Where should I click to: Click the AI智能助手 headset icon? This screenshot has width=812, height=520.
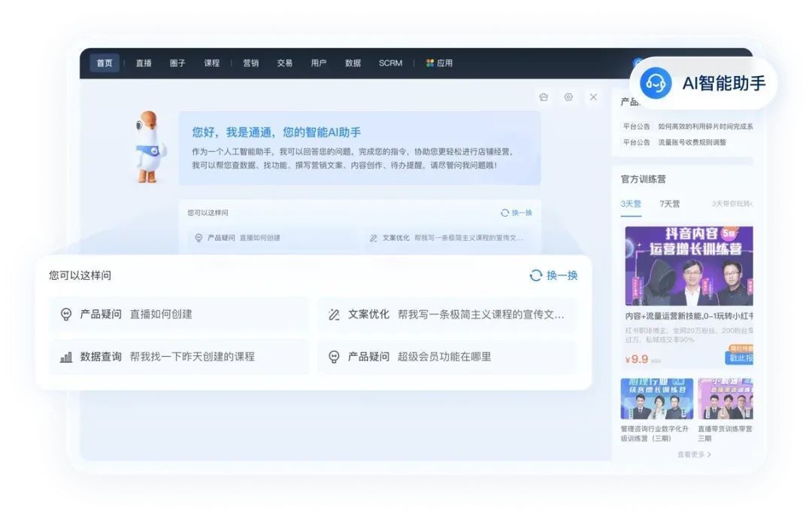[x=656, y=83]
